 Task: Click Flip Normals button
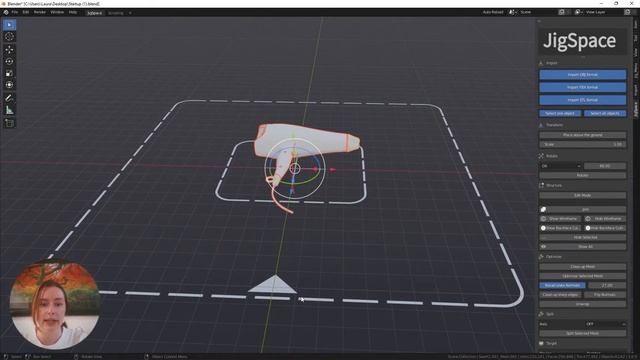605,295
